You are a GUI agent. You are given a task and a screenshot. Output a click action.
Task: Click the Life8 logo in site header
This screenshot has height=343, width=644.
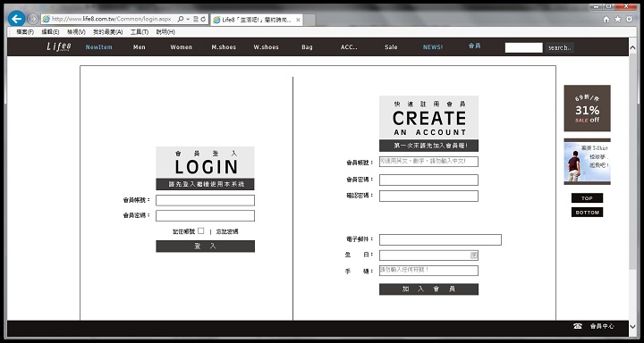(59, 46)
